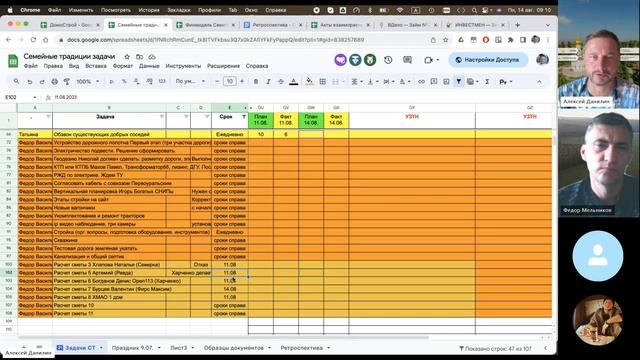640x360 pixels.
Task: Toggle italic formatting
Action: pos(268,82)
